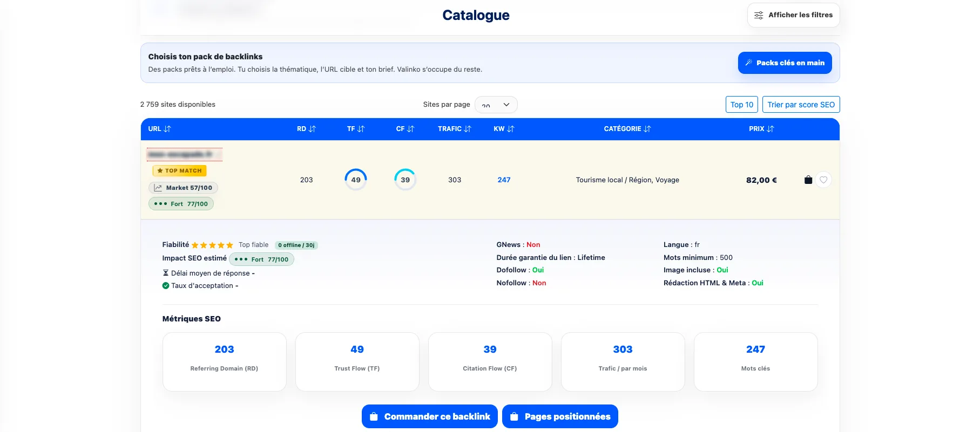Show the Top 10 sites
Image resolution: width=980 pixels, height=432 pixels.
(x=741, y=105)
